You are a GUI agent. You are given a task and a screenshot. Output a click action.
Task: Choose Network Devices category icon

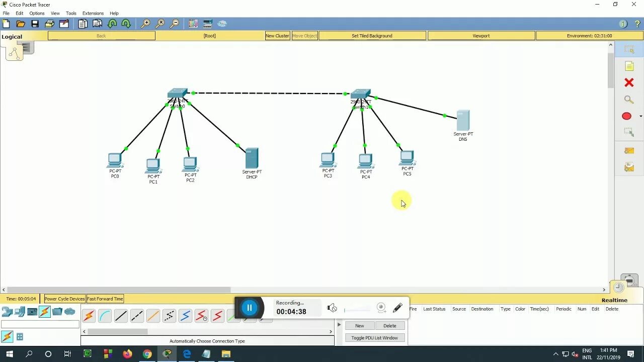7,312
